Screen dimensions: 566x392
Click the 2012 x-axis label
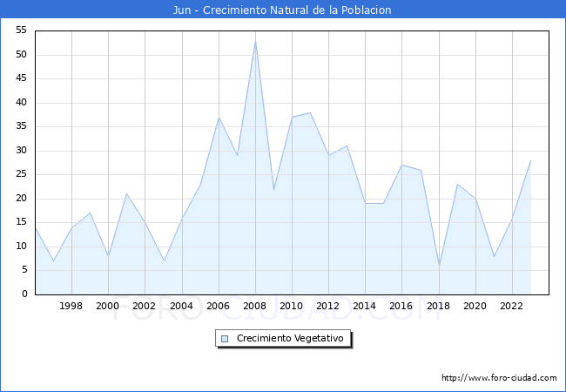pos(327,306)
